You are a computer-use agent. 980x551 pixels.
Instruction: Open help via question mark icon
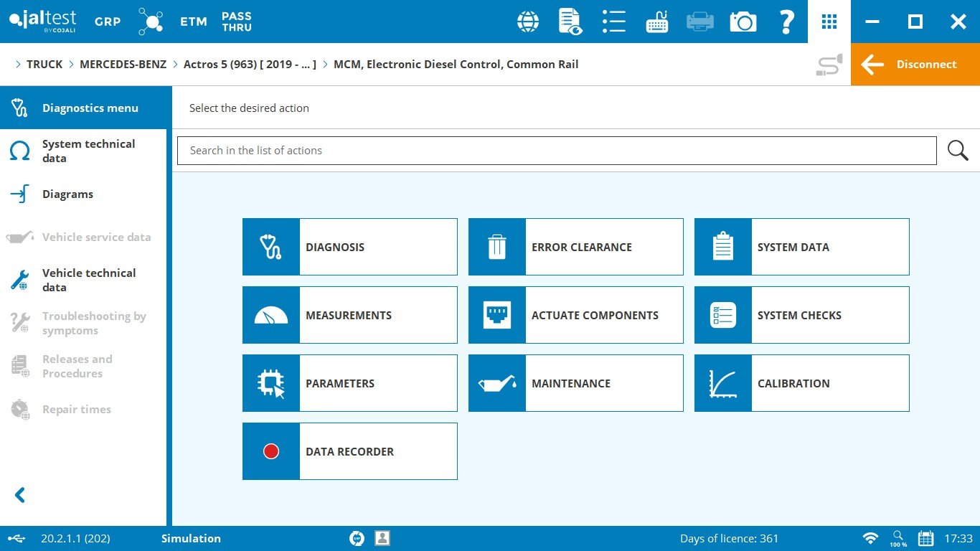point(786,22)
